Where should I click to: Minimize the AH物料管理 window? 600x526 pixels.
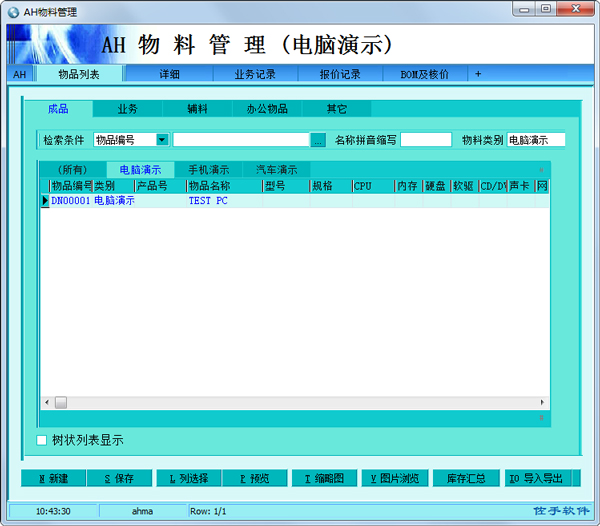[524, 9]
